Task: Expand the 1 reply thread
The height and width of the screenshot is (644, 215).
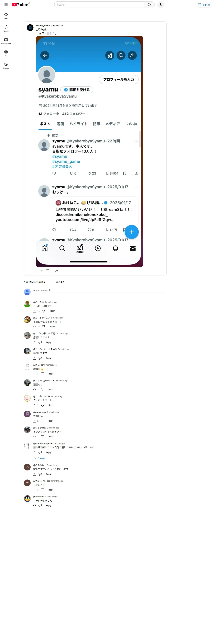Action: pos(40,458)
